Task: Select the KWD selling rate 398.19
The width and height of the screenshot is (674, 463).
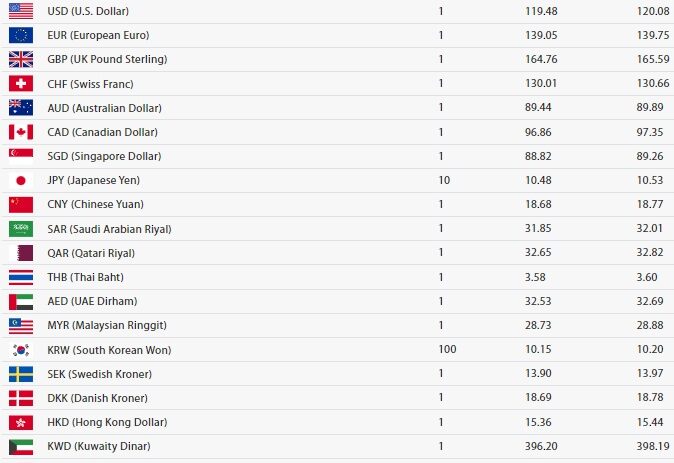Action: 653,446
